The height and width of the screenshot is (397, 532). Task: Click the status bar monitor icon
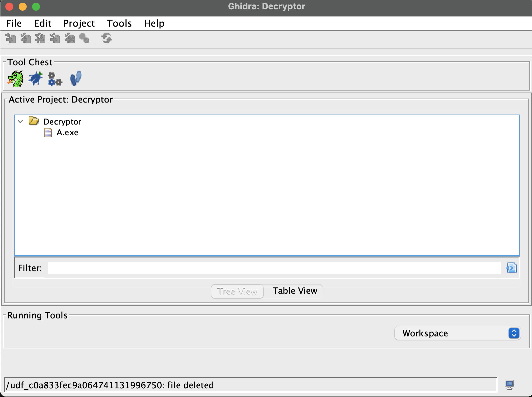509,385
